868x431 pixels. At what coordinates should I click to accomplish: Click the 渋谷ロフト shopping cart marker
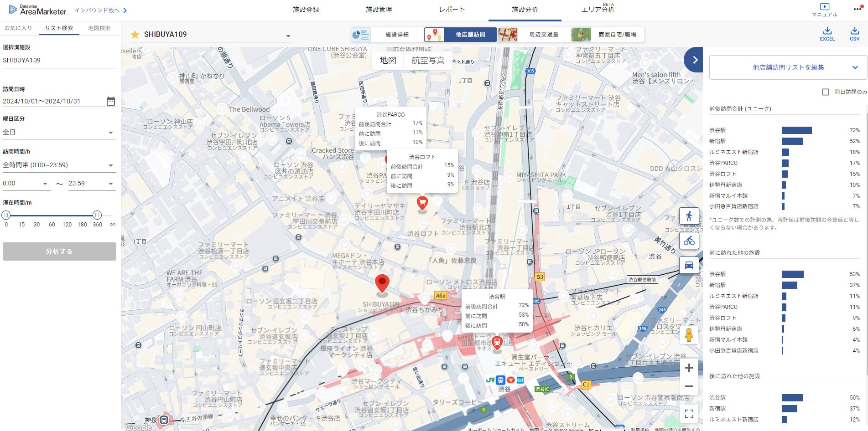(x=422, y=203)
